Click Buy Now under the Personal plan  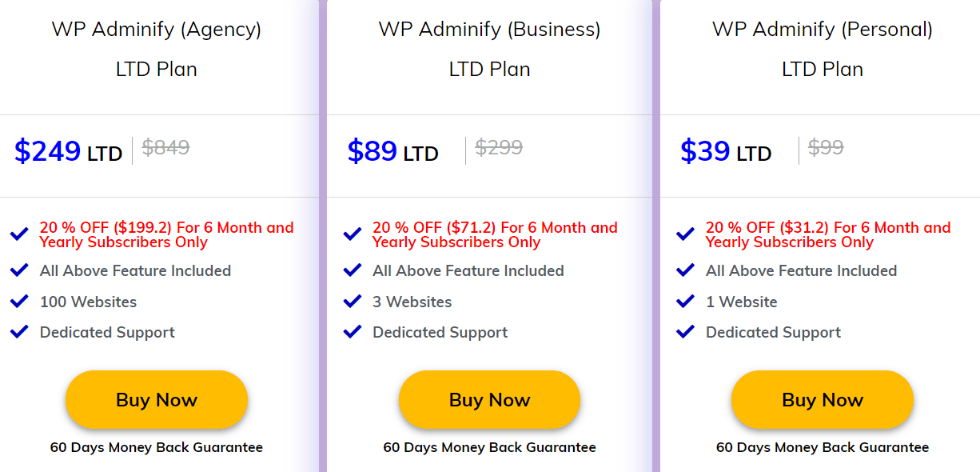point(823,399)
